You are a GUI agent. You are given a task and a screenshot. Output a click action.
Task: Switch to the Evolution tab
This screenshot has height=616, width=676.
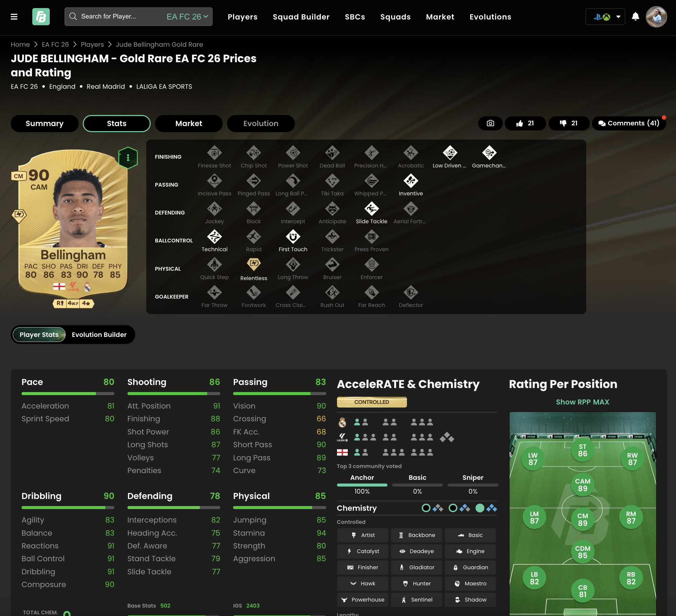coord(261,123)
